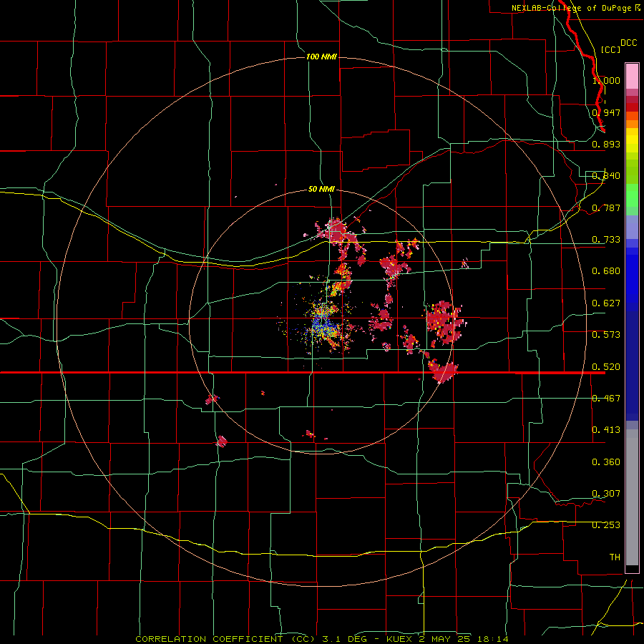Image resolution: width=644 pixels, height=644 pixels.
Task: Click the 0.413 legend value
Action: [x=606, y=430]
